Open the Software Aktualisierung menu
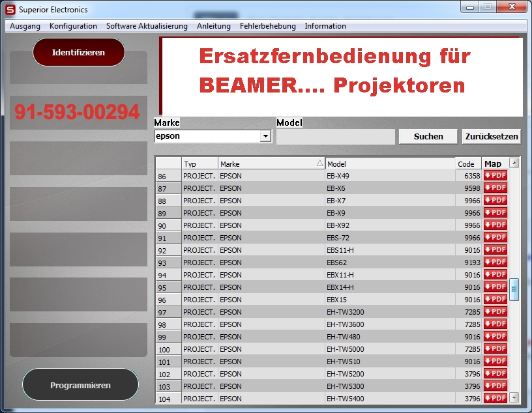This screenshot has height=413, width=532. [x=147, y=26]
